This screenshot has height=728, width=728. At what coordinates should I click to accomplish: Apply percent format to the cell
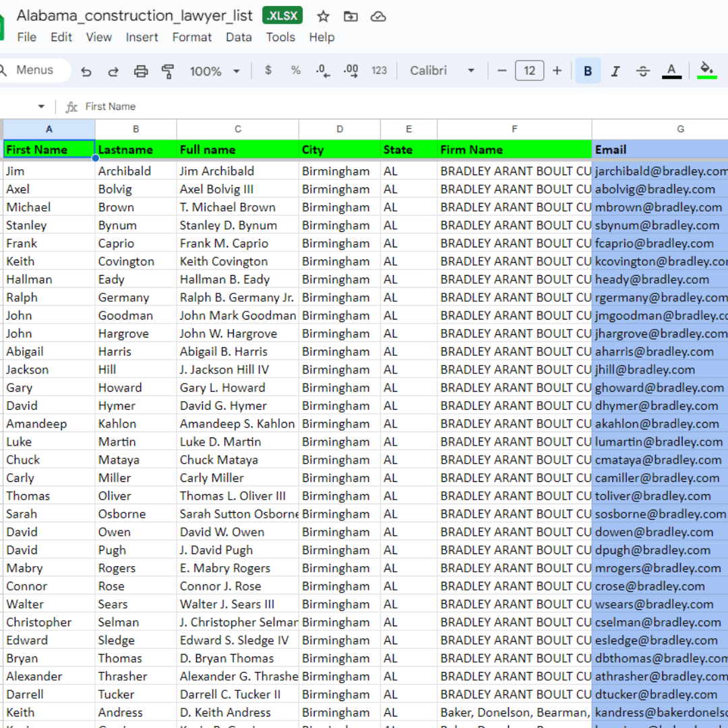coord(295,70)
